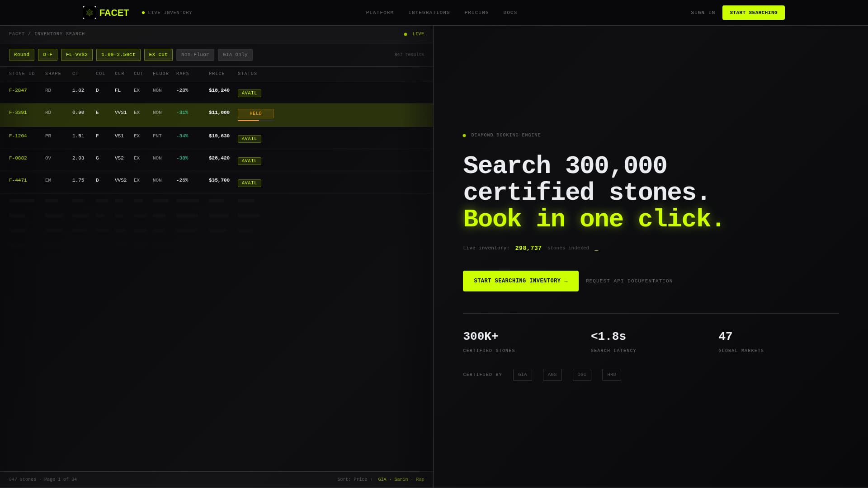Click the AVAIL badge for F-1204
The width and height of the screenshot is (868, 488).
[250, 139]
